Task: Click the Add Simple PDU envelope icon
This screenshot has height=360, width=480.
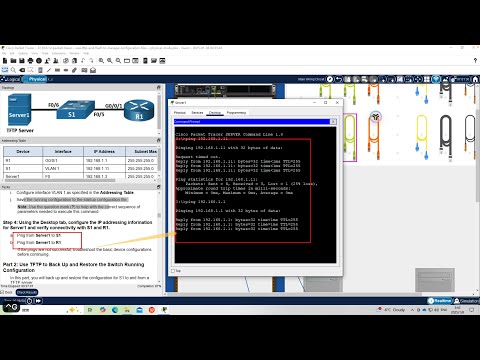Action: pyautogui.click(x=84, y=70)
